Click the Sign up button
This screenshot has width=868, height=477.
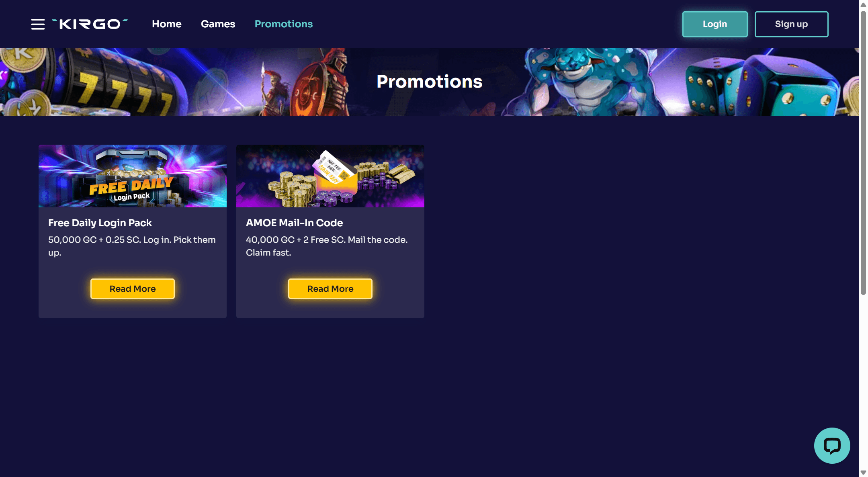(791, 24)
